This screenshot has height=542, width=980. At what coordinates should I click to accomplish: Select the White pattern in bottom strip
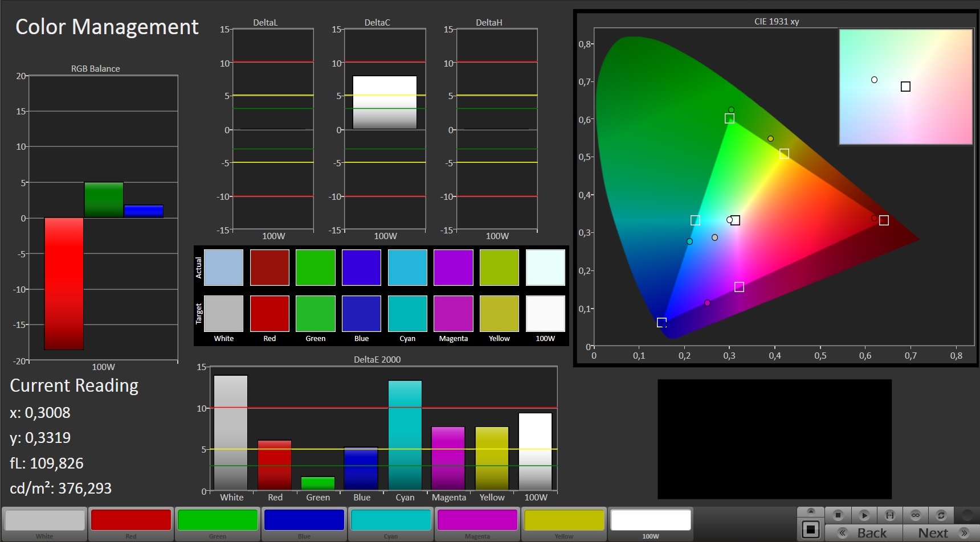coord(44,524)
